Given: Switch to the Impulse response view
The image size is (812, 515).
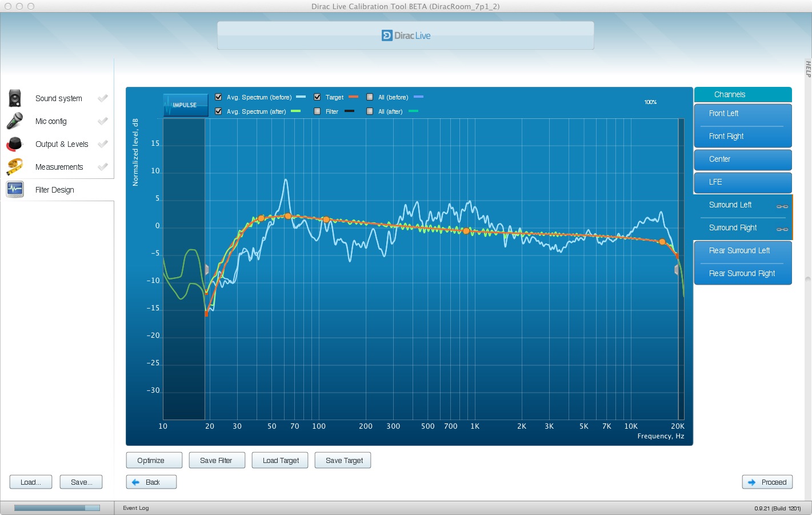Looking at the screenshot, I should tap(185, 105).
